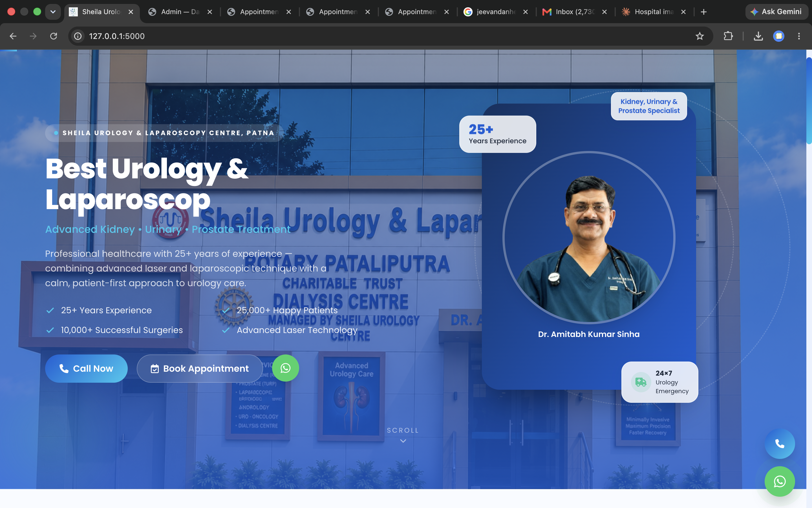Click the SCROLL down chevron indicator
This screenshot has width=812, height=508.
click(x=403, y=441)
